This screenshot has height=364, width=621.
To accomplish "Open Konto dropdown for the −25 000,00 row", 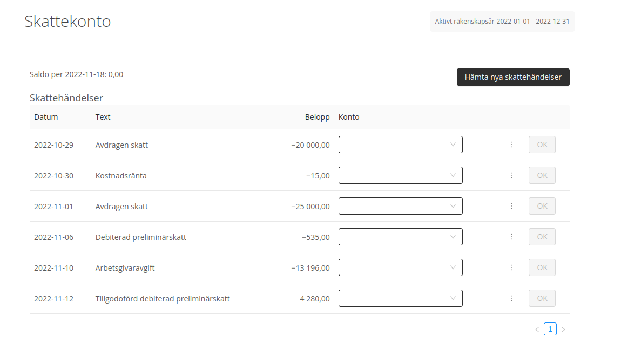I will pos(400,206).
